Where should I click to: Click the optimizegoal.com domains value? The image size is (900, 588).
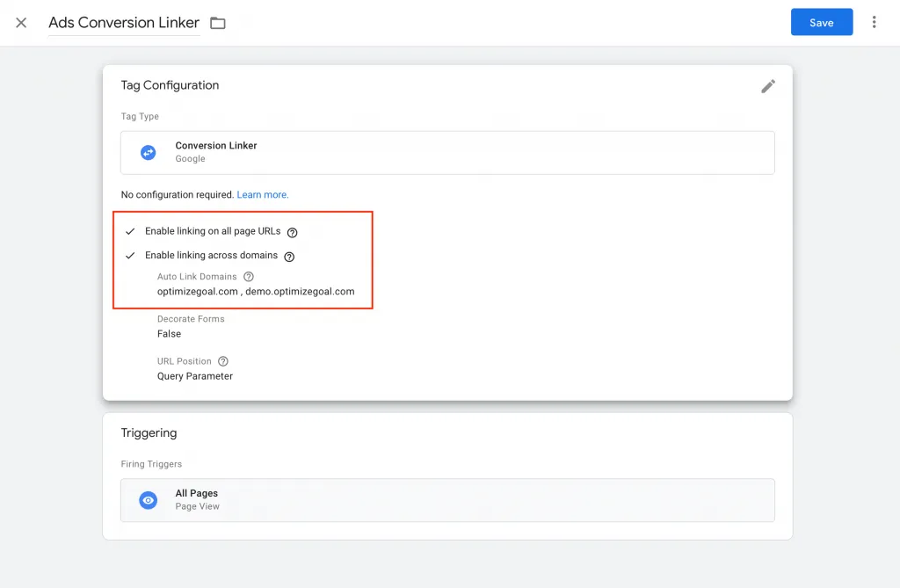(256, 292)
